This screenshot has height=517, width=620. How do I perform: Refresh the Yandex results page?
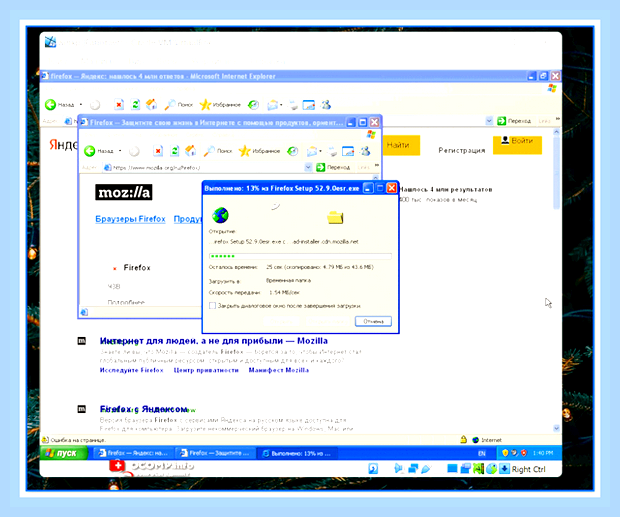(x=135, y=105)
